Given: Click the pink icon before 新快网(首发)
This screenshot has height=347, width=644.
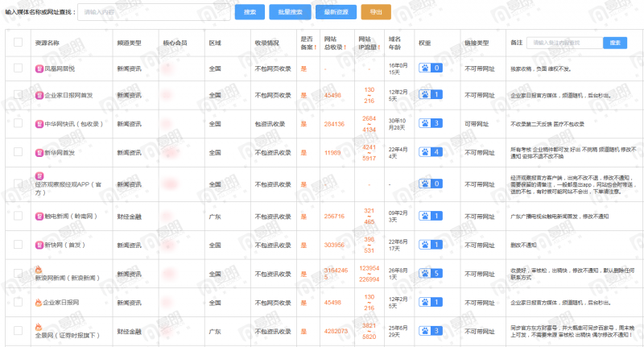Looking at the screenshot, I should (39, 245).
